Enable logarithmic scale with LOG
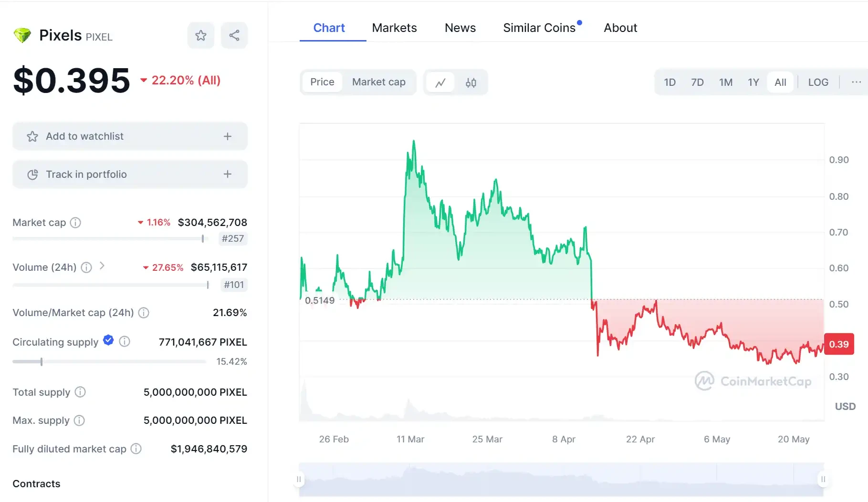This screenshot has height=502, width=868. click(818, 82)
